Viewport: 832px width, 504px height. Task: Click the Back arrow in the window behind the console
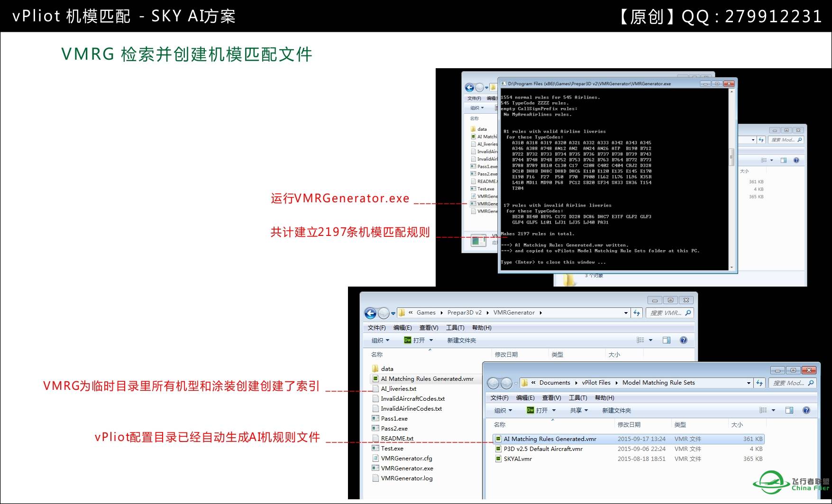point(469,88)
